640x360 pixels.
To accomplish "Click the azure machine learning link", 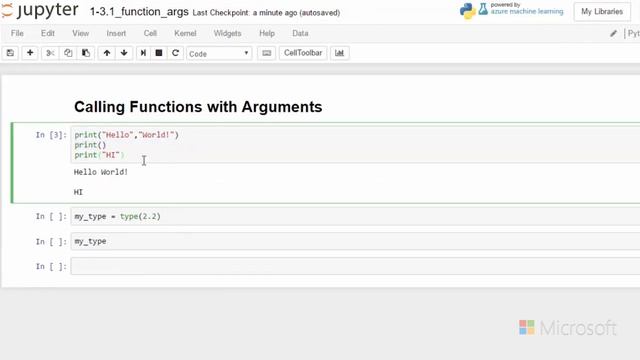I will coord(527,11).
